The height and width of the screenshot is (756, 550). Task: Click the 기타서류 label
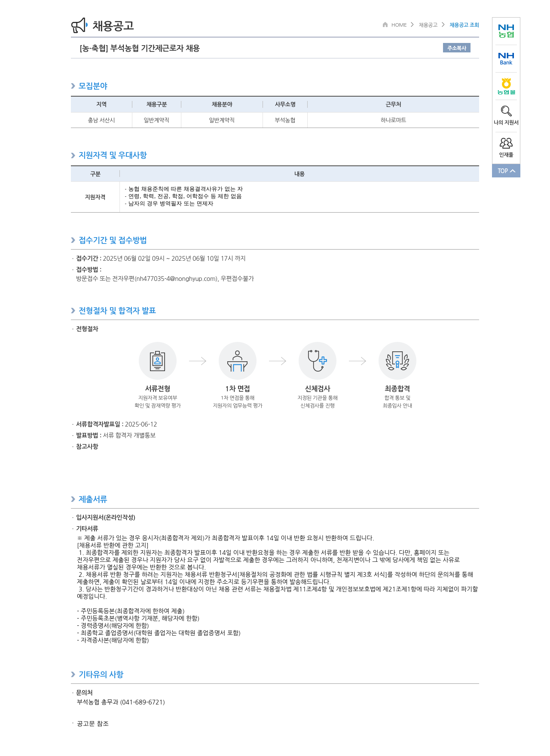click(87, 528)
